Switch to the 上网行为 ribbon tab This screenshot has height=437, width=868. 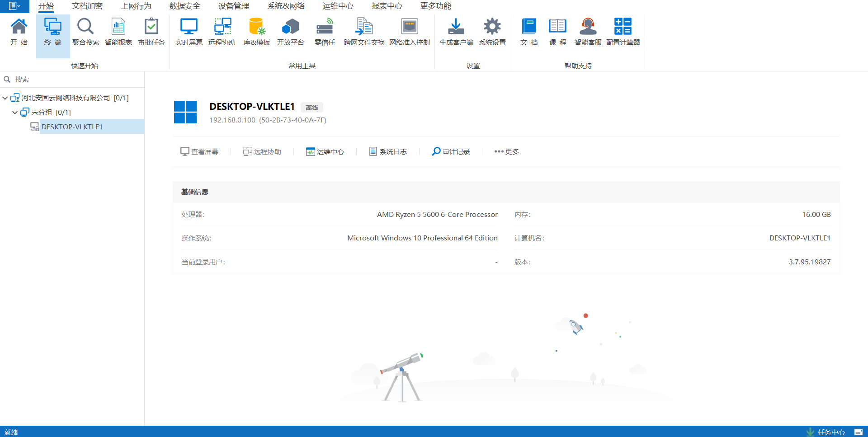136,6
